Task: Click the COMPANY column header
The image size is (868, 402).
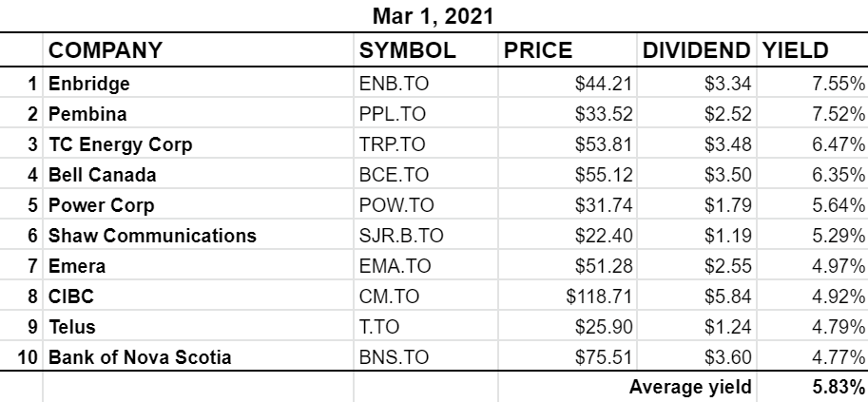Action: point(198,49)
